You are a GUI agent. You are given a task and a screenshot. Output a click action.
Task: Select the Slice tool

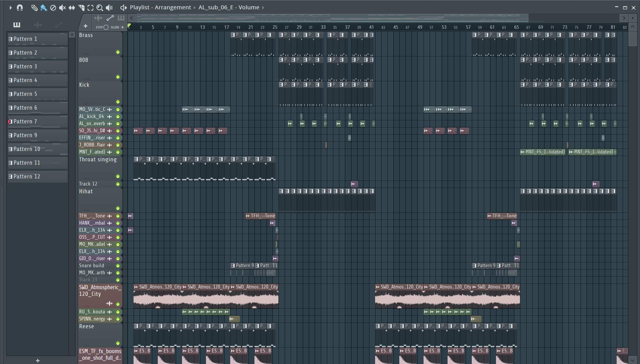click(81, 8)
